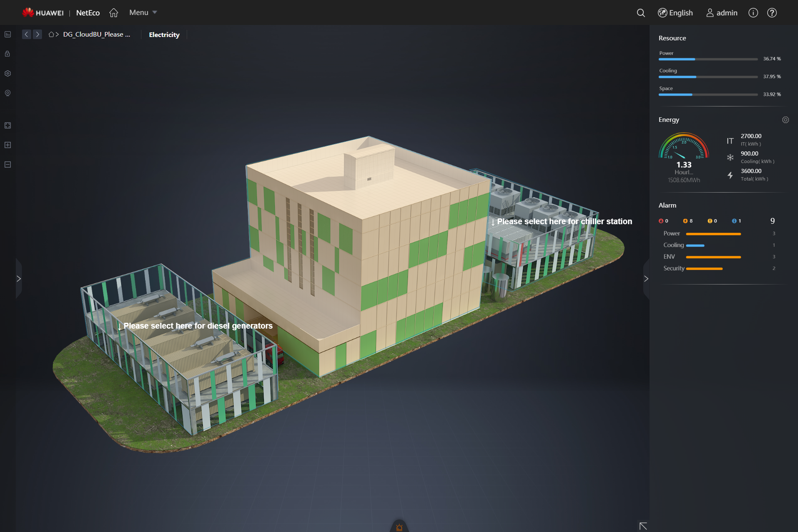This screenshot has width=798, height=532.
Task: Click the reset view arrow at bottom right
Action: [x=643, y=525]
